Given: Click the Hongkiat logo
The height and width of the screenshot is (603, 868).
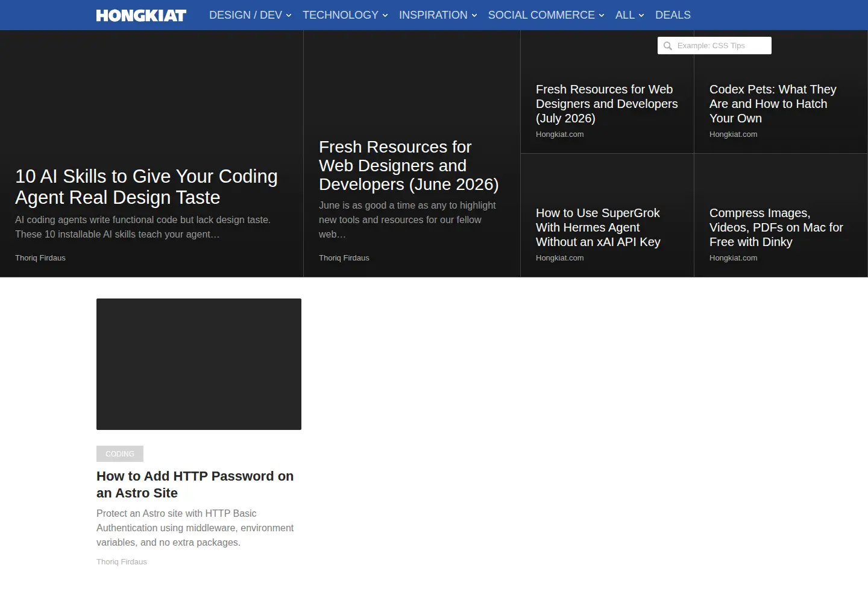Looking at the screenshot, I should click(x=141, y=15).
